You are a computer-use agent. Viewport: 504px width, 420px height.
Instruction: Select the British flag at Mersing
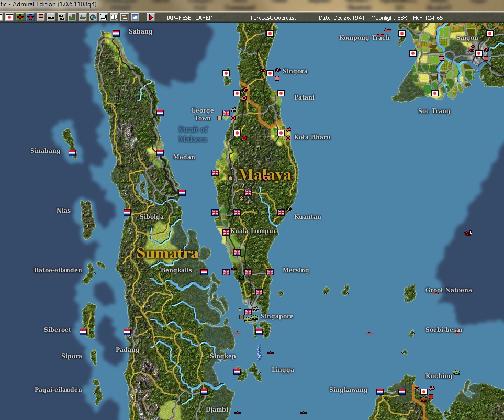click(270, 272)
